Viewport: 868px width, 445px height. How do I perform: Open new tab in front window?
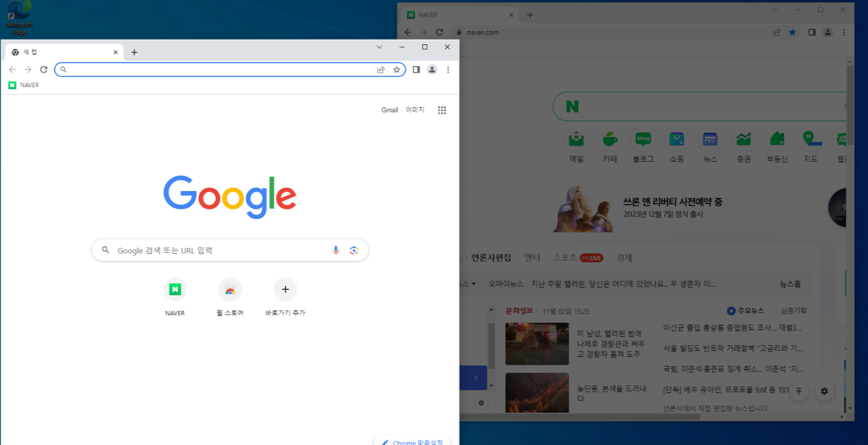(134, 52)
